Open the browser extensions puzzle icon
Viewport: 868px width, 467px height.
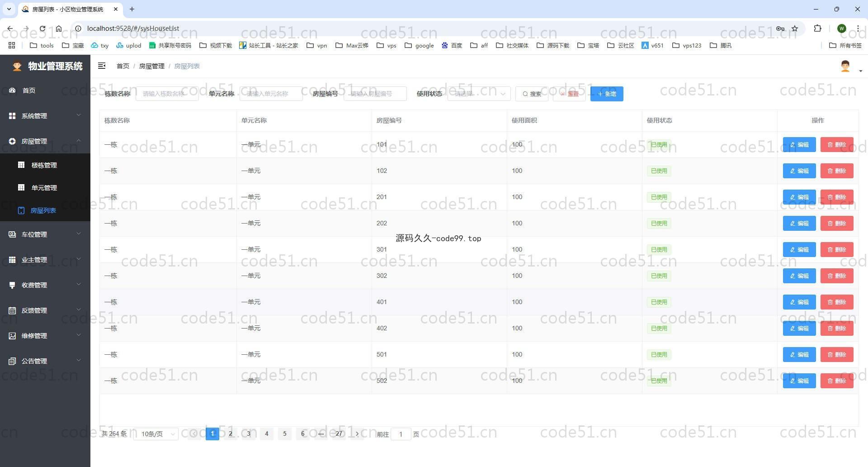tap(817, 29)
